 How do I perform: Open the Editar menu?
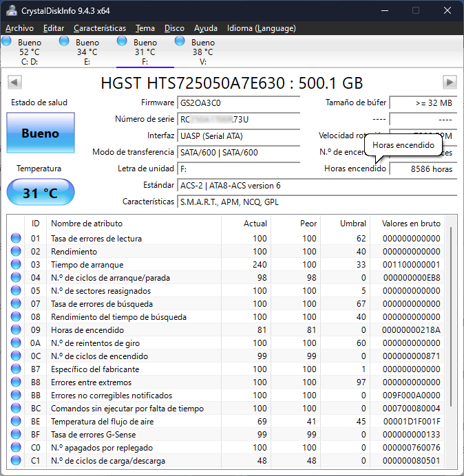pyautogui.click(x=54, y=28)
